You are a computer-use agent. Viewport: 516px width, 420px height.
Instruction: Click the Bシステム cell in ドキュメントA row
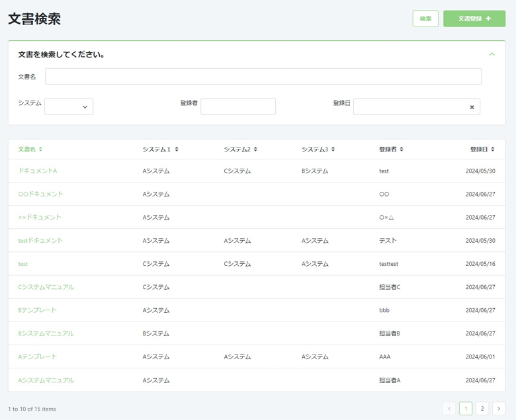pos(315,171)
